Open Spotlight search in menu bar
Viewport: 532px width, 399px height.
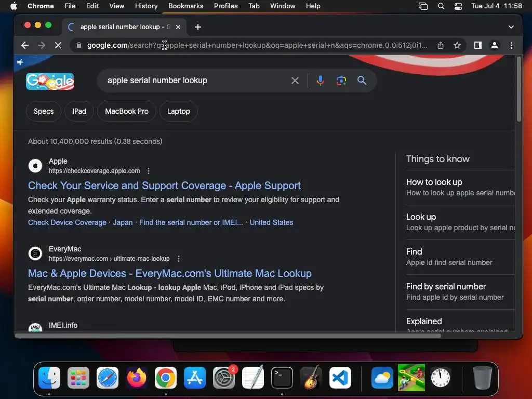tap(441, 6)
